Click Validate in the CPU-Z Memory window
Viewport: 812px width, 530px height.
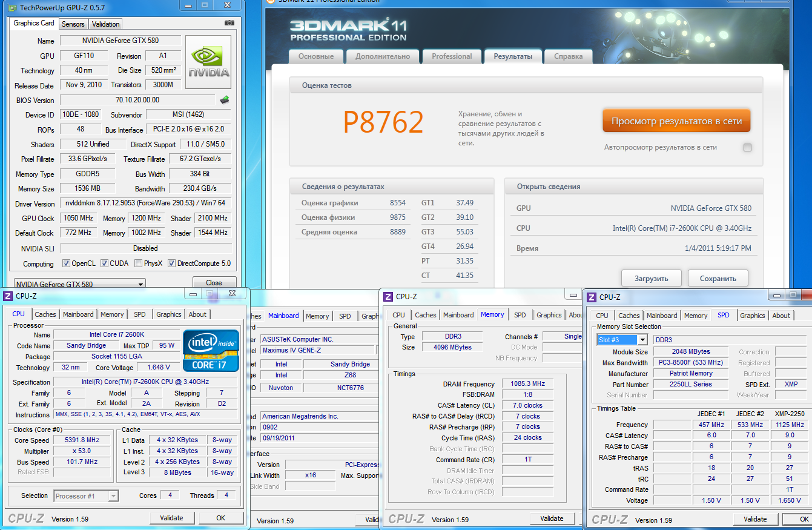(552, 518)
